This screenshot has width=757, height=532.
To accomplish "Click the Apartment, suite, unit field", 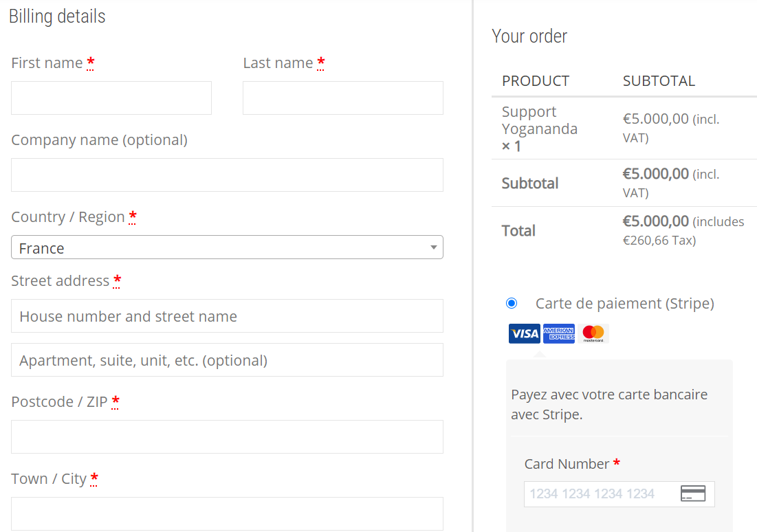I will [x=227, y=360].
